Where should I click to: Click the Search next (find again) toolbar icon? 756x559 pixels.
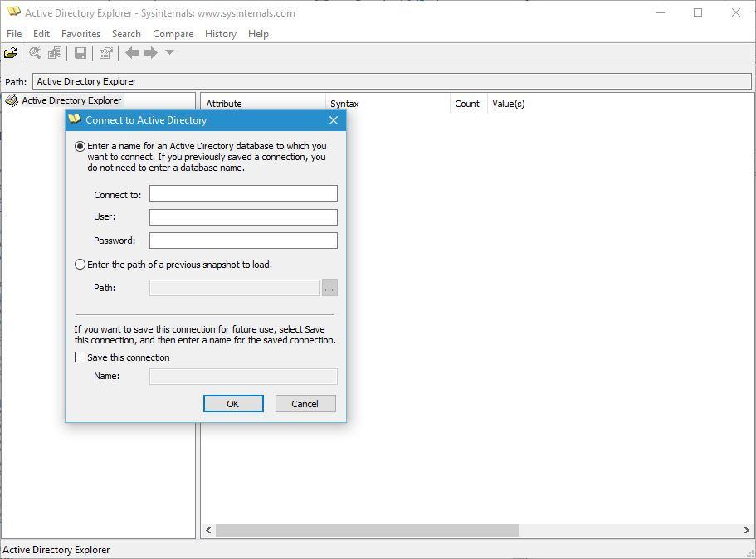(55, 53)
